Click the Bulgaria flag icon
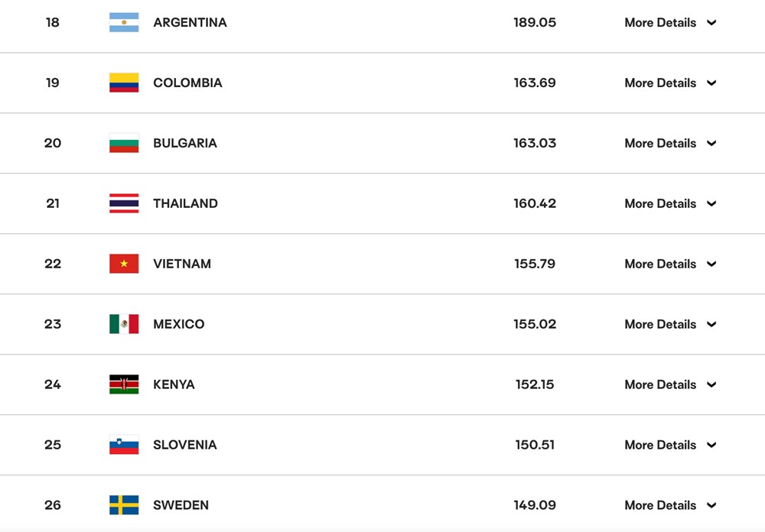 (124, 143)
